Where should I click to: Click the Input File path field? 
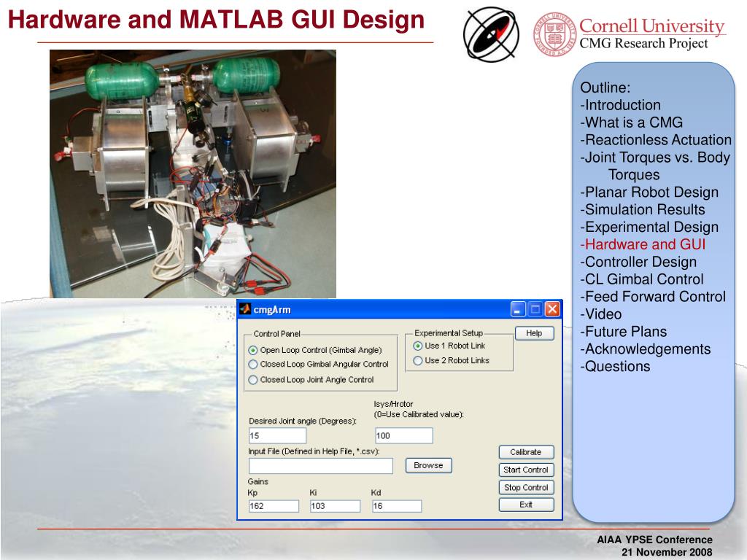[x=321, y=466]
